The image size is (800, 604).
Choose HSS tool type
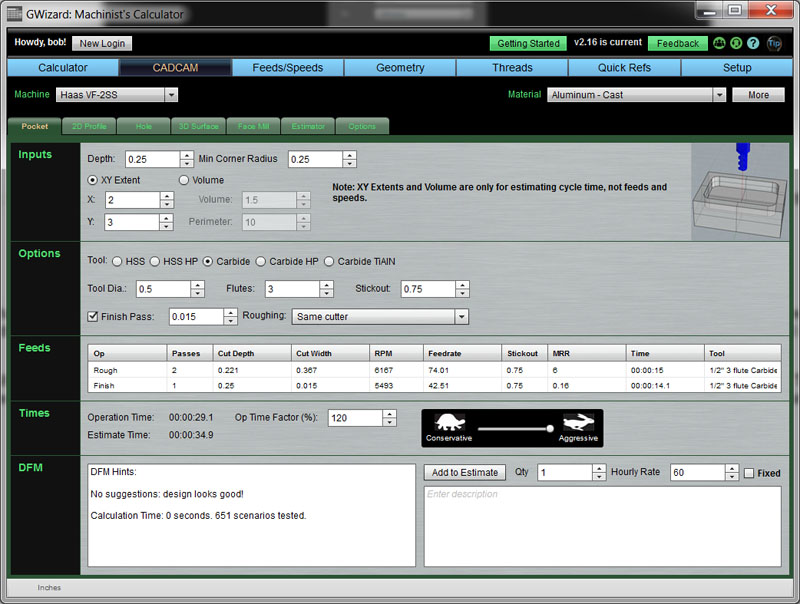pos(117,261)
